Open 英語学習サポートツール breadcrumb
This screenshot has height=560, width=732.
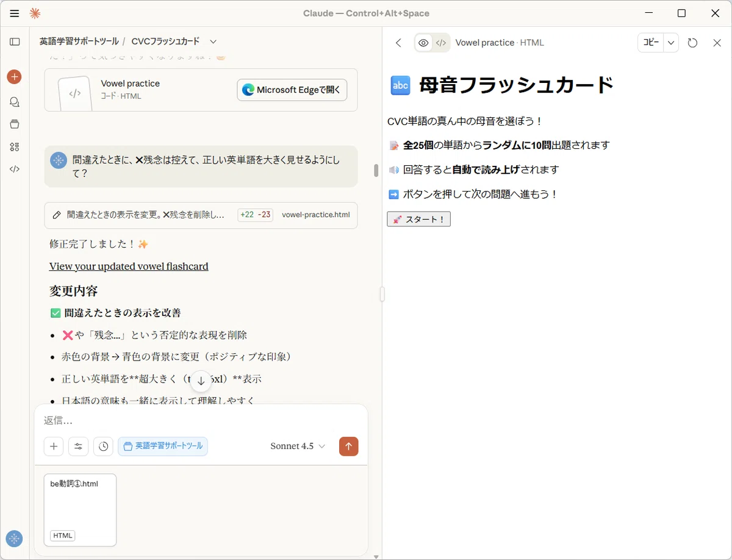[x=79, y=41]
